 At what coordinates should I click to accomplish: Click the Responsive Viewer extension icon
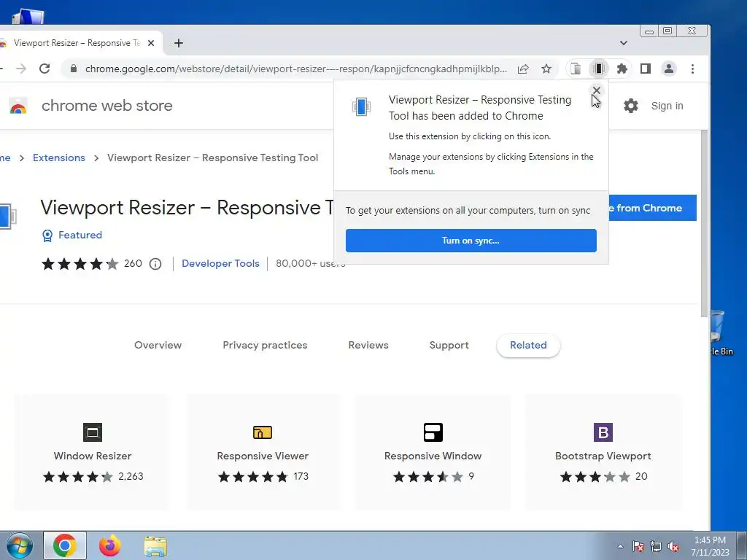(263, 432)
